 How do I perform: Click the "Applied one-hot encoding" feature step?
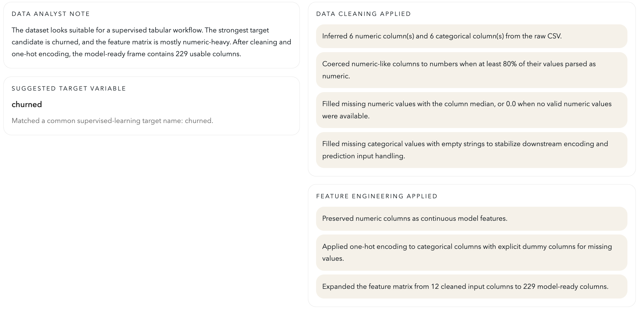pyautogui.click(x=467, y=252)
